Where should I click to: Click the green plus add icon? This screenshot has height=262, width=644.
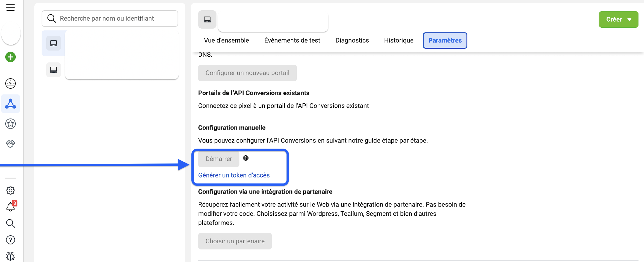(11, 57)
